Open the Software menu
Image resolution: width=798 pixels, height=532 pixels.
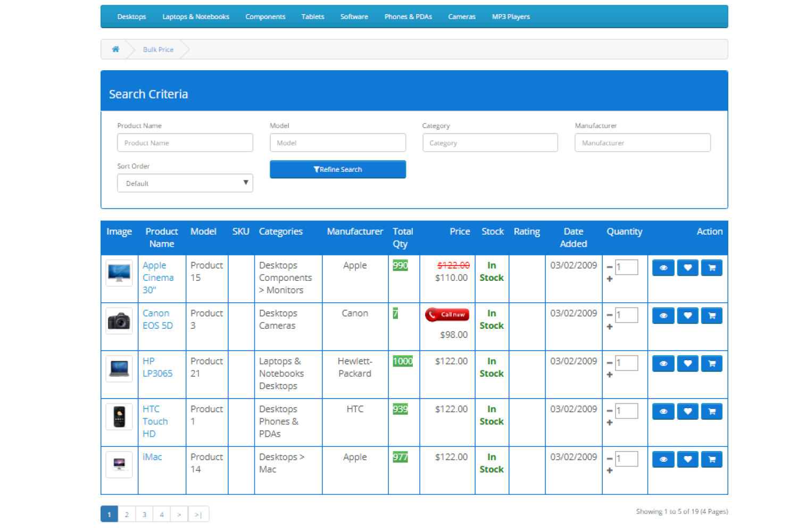[x=354, y=16]
